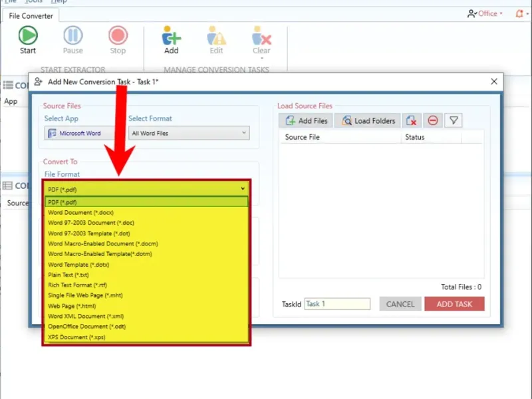This screenshot has height=399, width=532.
Task: Click the Source File column header
Action: pos(340,137)
